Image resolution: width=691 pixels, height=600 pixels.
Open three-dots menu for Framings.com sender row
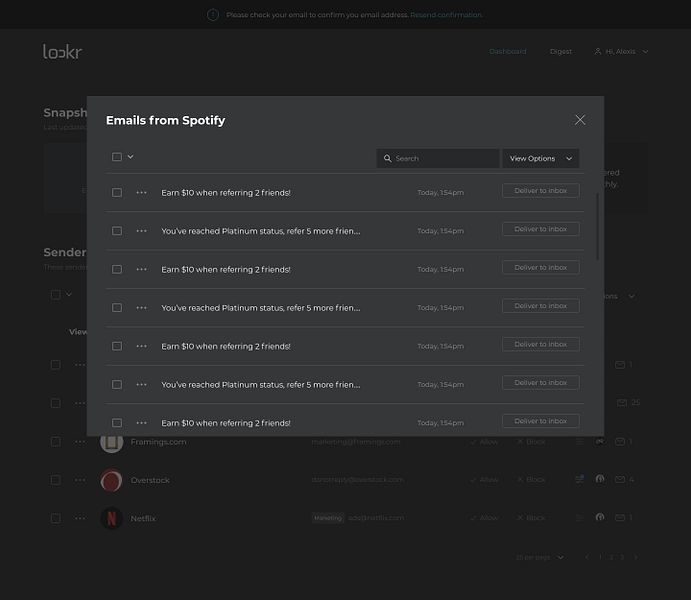pyautogui.click(x=80, y=442)
